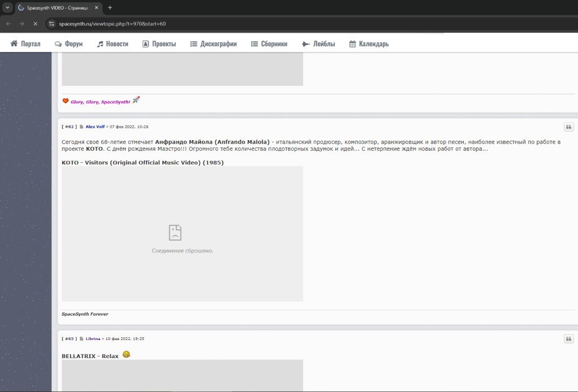This screenshot has width=578, height=392.
Task: Click the heart icon in signature
Action: pos(65,101)
